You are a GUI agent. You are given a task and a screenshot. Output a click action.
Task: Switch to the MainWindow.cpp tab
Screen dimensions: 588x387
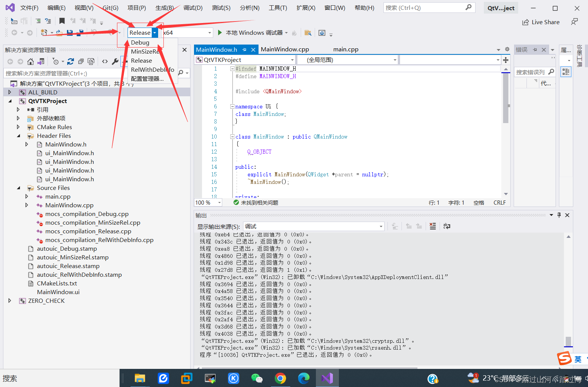tap(285, 49)
